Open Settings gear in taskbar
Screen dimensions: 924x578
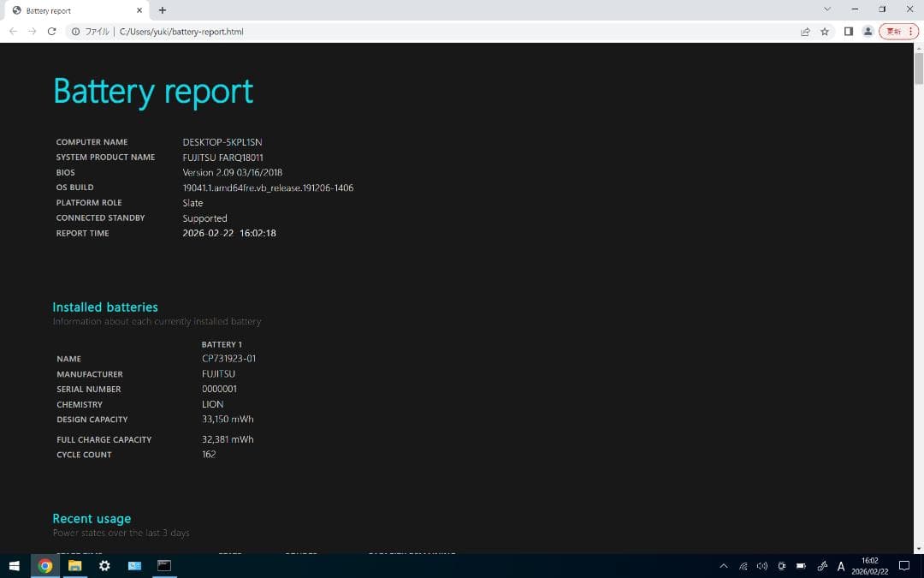104,566
